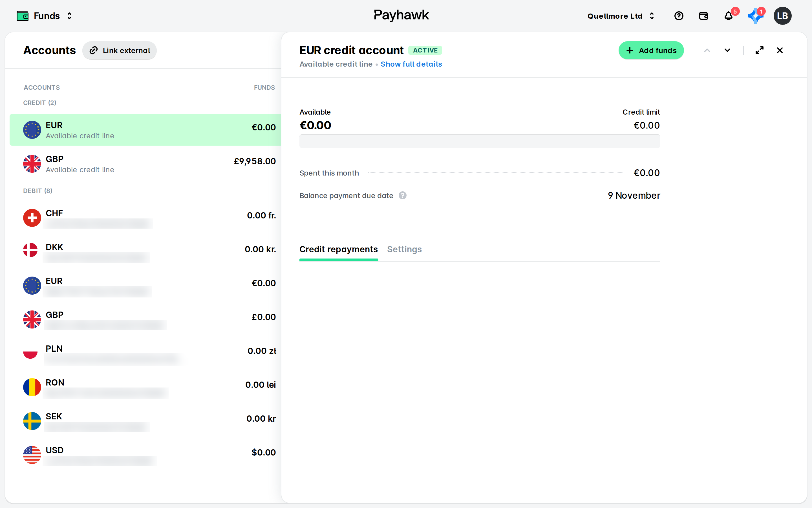Click the wallet icon in top bar
812x508 pixels.
click(704, 16)
